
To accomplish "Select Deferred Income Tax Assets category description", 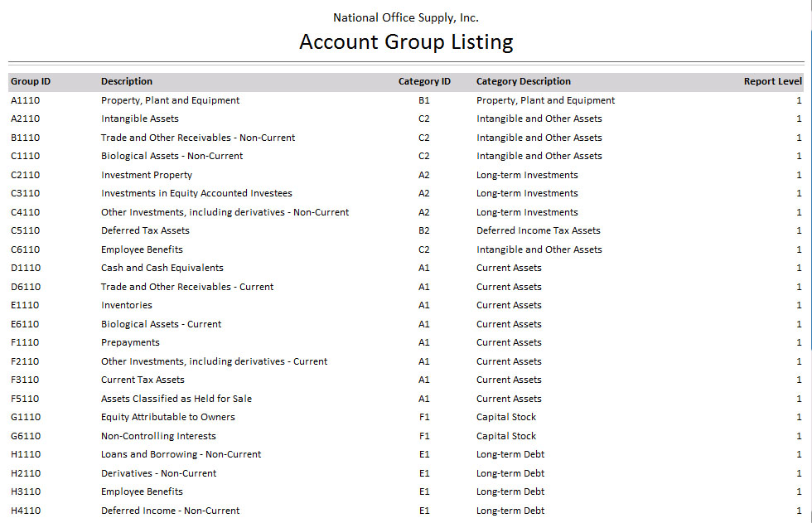I will click(x=538, y=230).
